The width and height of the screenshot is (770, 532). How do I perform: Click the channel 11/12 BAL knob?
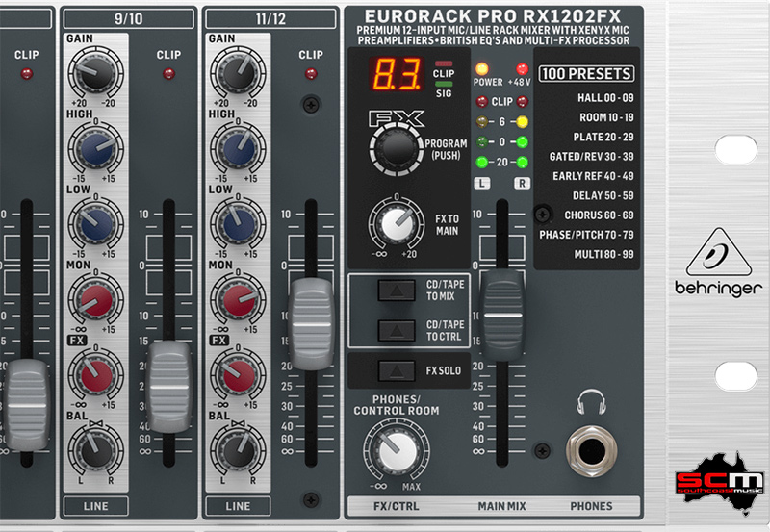(238, 450)
